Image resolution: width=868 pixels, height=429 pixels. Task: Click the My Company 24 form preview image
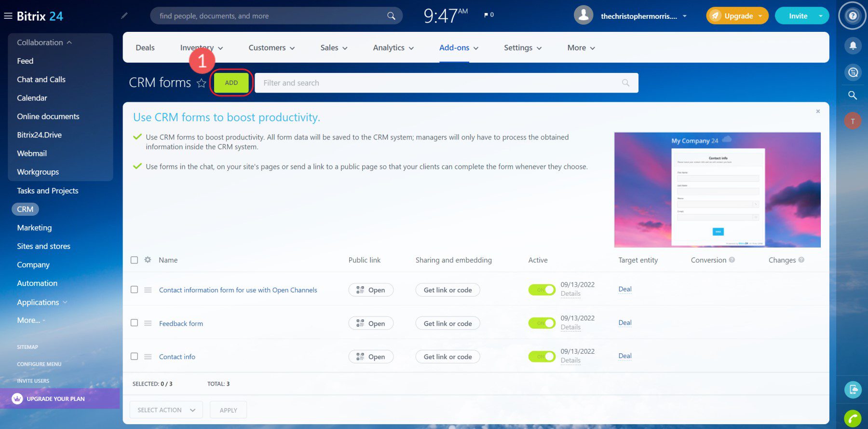(717, 190)
